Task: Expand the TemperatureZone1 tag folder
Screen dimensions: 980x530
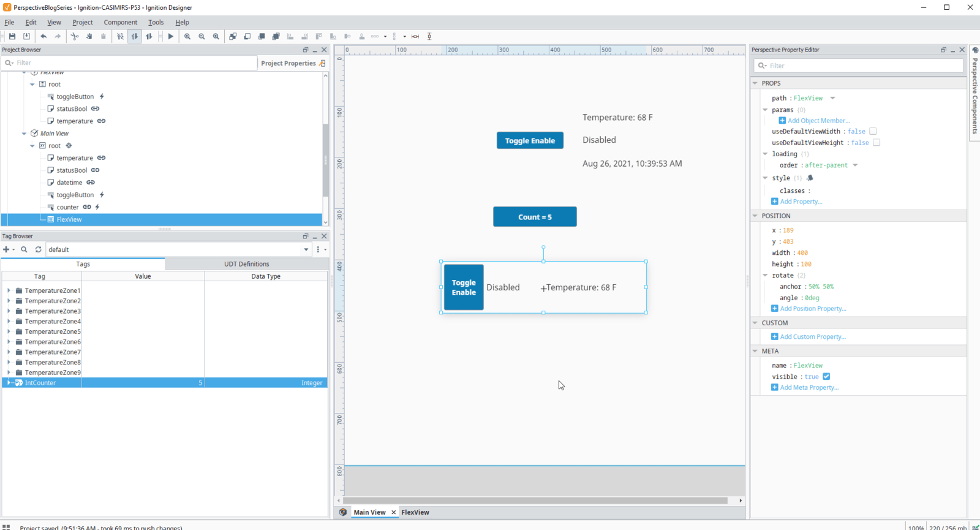Action: [x=9, y=290]
